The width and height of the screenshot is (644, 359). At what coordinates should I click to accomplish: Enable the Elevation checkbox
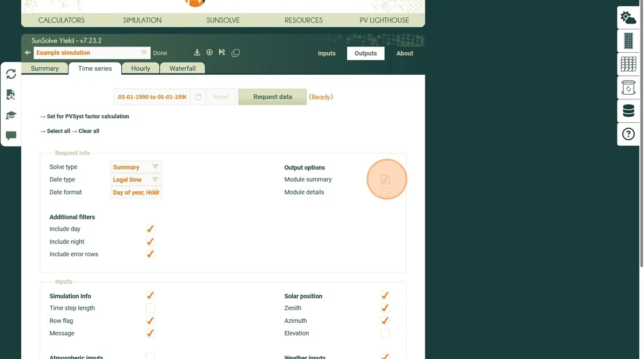[x=385, y=333]
